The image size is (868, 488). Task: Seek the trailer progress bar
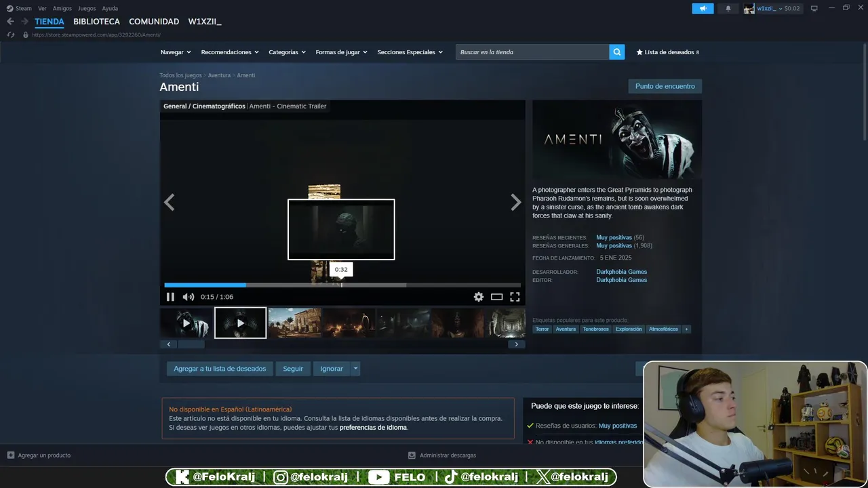[342, 285]
